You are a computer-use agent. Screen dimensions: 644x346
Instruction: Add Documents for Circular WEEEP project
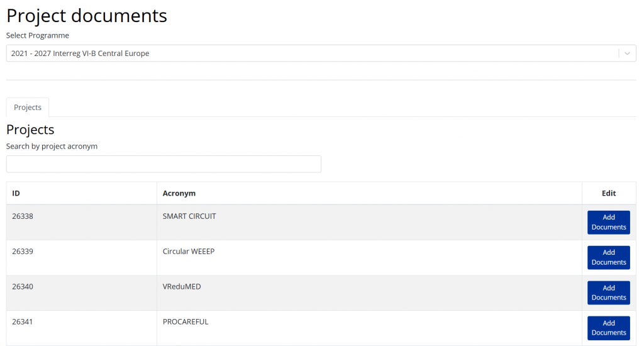point(608,257)
